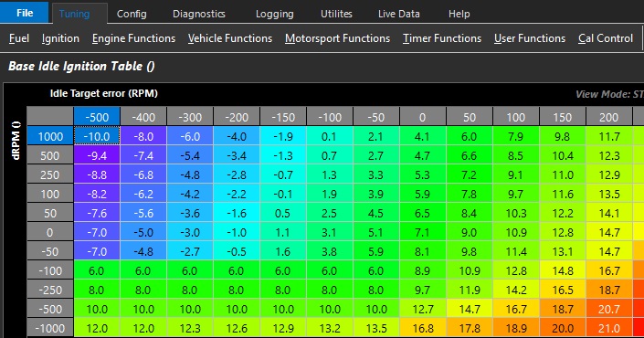Image resolution: width=644 pixels, height=338 pixels.
Task: Open the Fuel menu
Action: point(19,38)
